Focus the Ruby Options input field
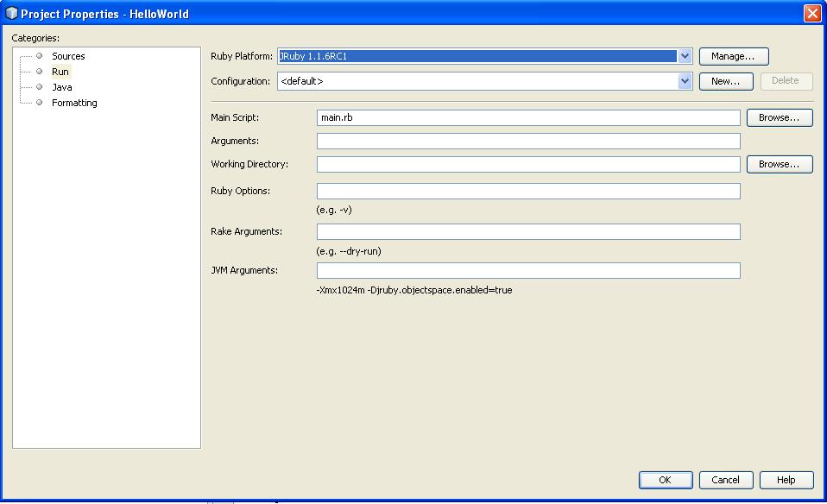The image size is (827, 504). point(528,191)
